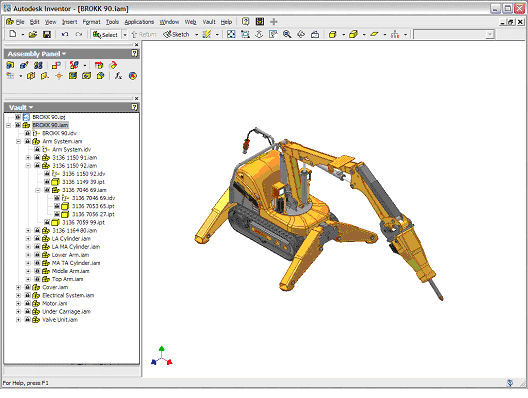Save the assembly with the floppy icon

coord(47,34)
